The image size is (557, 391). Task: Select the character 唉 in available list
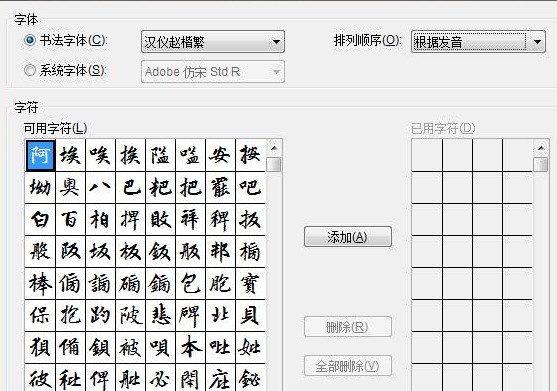click(101, 155)
